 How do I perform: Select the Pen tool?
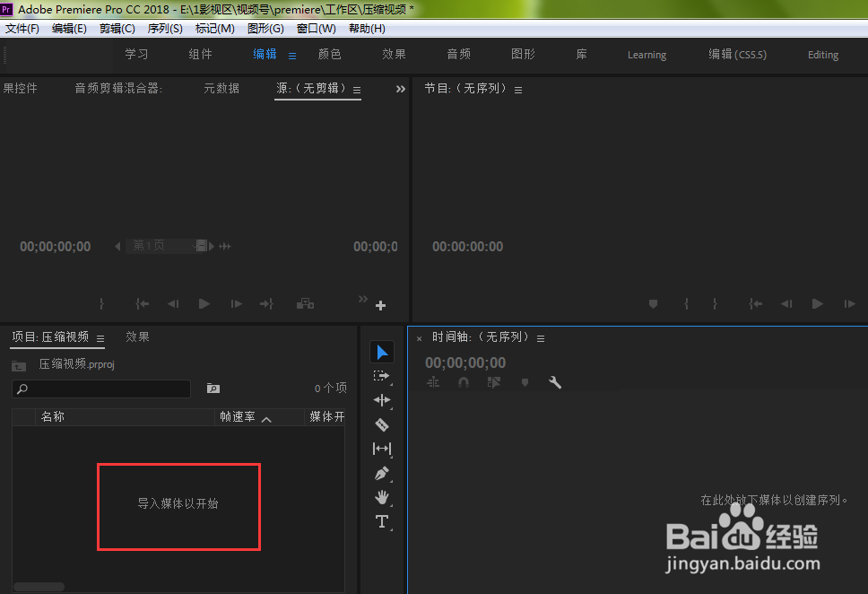[382, 473]
